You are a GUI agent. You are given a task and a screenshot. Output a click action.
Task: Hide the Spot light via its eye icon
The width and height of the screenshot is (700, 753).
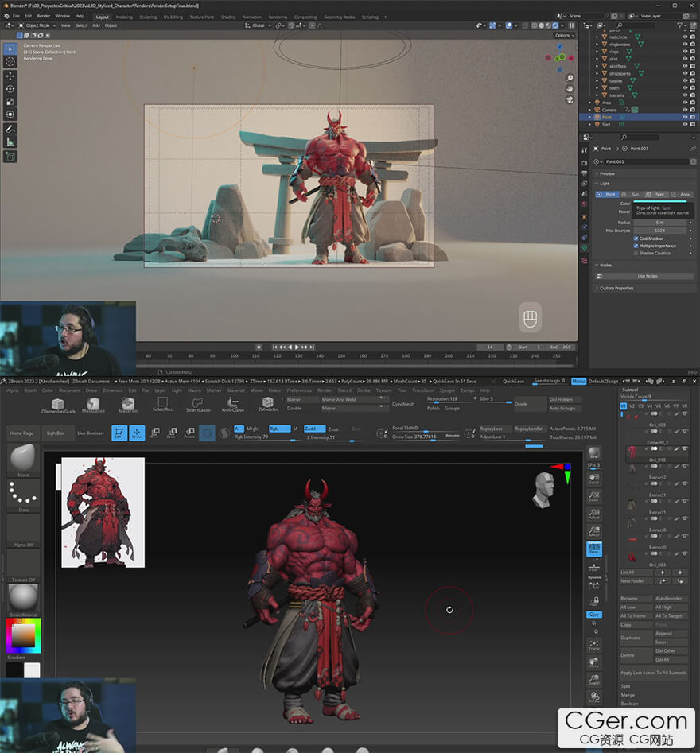[685, 124]
